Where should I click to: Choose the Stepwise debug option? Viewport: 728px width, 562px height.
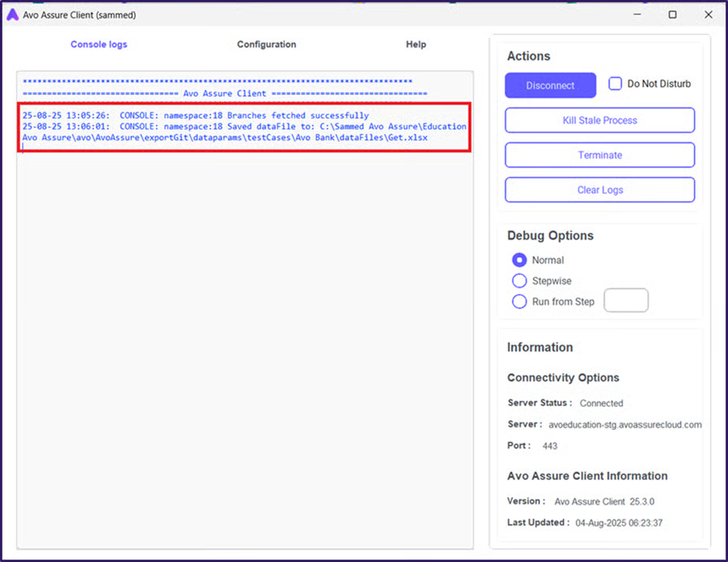(519, 281)
